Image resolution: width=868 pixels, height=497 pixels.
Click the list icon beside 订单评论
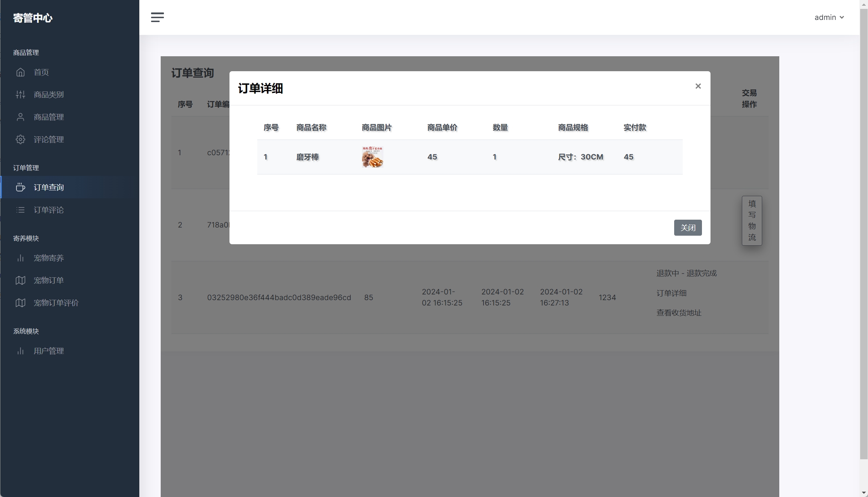point(20,210)
